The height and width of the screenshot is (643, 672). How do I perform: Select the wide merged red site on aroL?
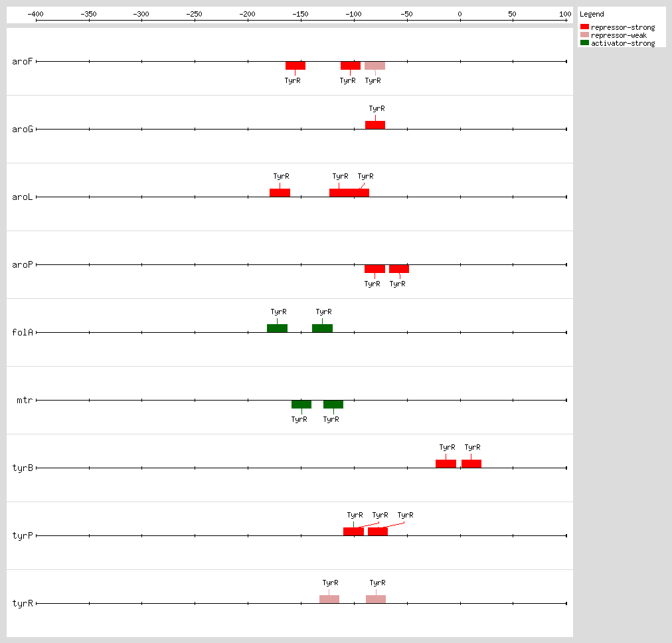(x=349, y=193)
